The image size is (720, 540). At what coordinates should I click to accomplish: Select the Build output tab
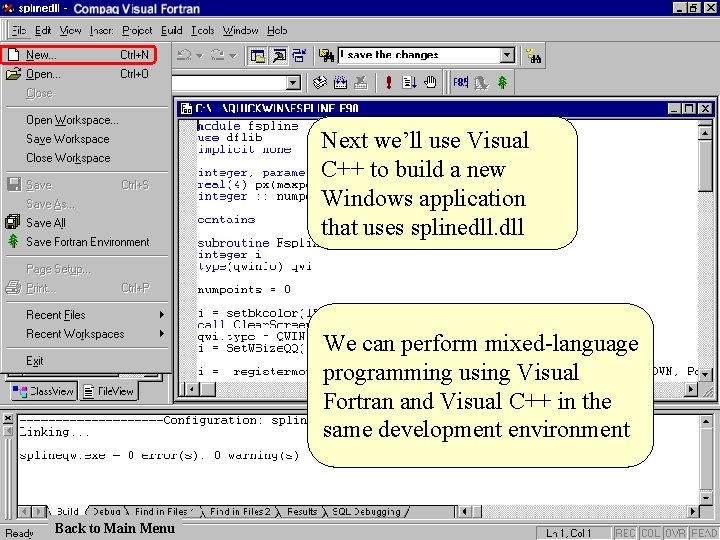click(68, 512)
